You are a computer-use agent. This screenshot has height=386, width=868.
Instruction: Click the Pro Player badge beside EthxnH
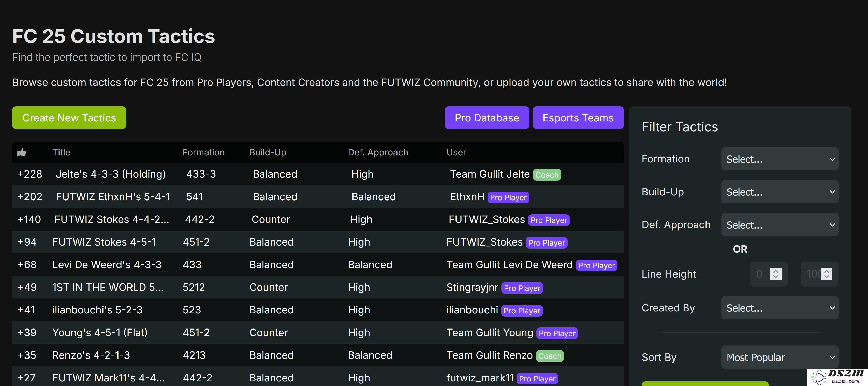[x=508, y=197]
